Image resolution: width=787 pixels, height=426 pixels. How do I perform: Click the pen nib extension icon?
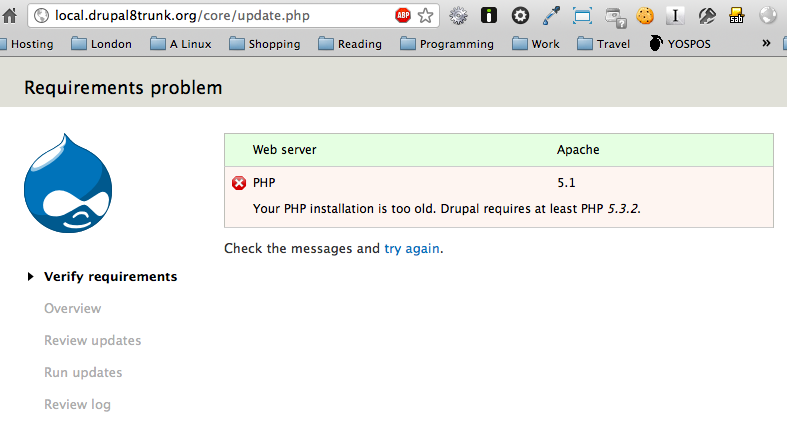click(707, 16)
